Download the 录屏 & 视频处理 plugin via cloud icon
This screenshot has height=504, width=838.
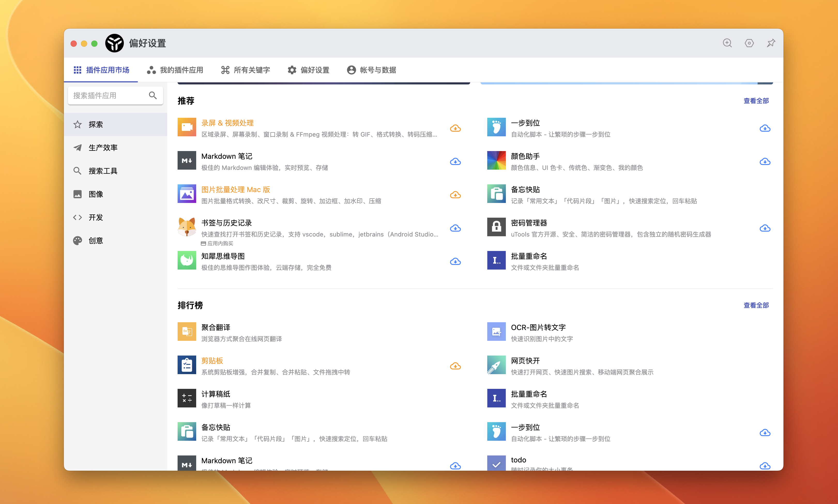pyautogui.click(x=455, y=128)
